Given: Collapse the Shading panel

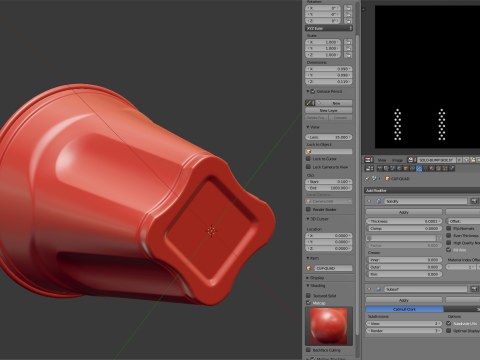Looking at the screenshot, I should pyautogui.click(x=308, y=286).
